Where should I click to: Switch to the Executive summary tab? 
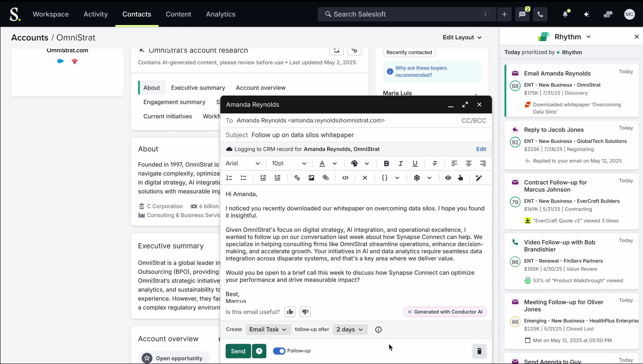point(198,88)
